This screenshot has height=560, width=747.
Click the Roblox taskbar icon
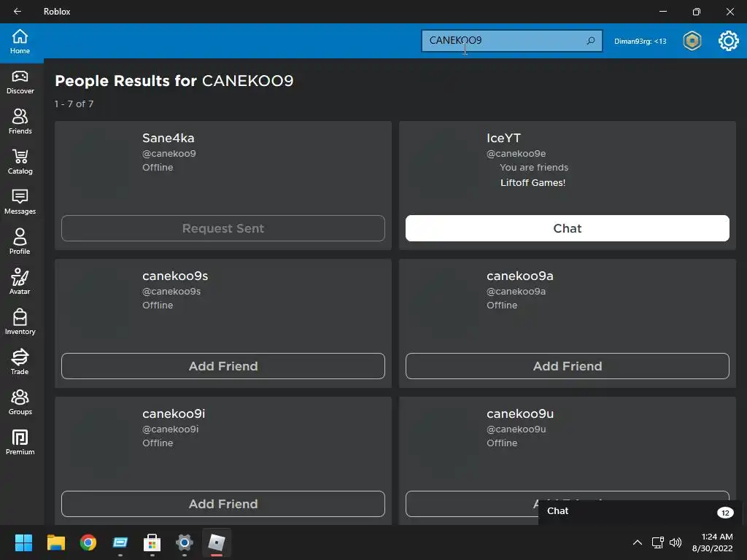tap(216, 542)
